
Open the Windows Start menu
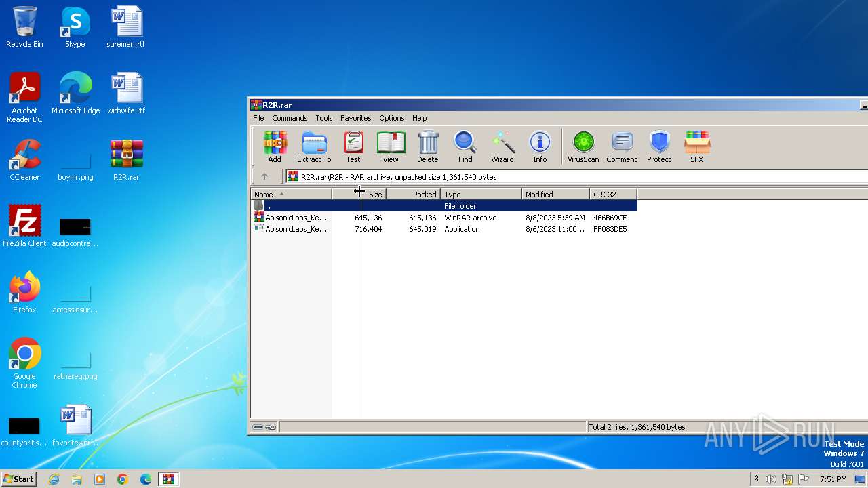pyautogui.click(x=18, y=479)
